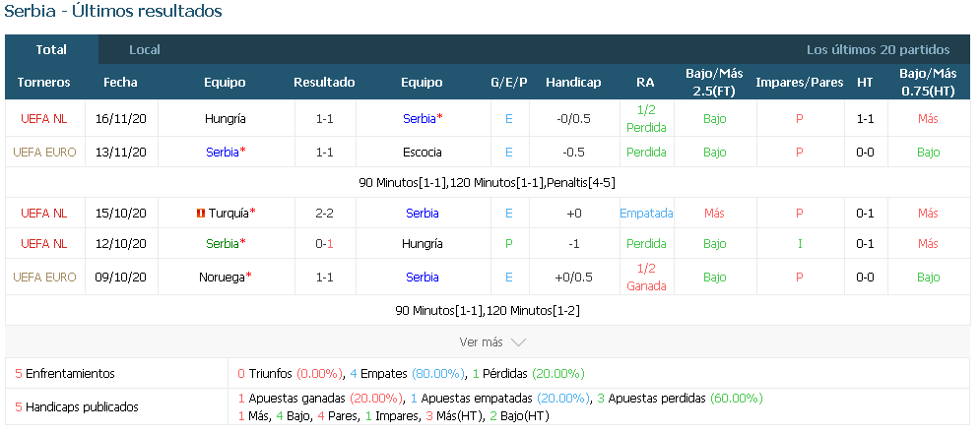Click the Impares/Pares column header
The image size is (980, 434).
point(800,83)
